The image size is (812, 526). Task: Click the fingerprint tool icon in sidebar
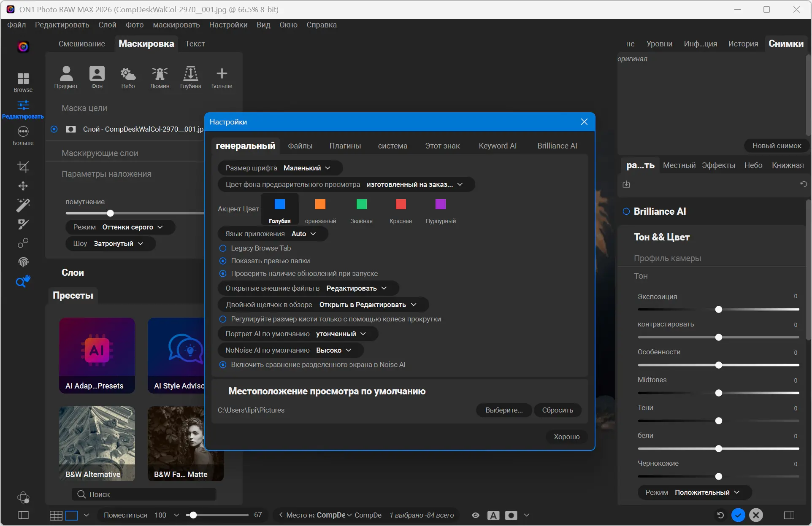[x=23, y=262]
